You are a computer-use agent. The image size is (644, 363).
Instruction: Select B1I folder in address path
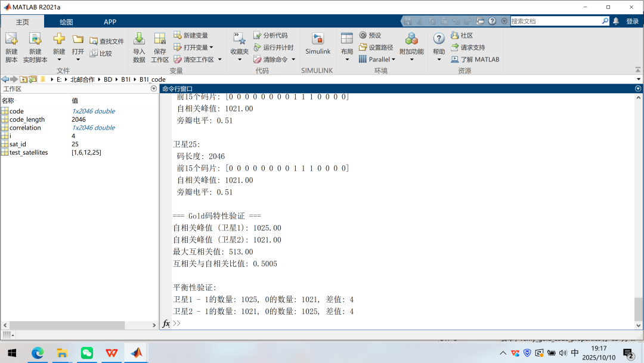click(x=126, y=79)
